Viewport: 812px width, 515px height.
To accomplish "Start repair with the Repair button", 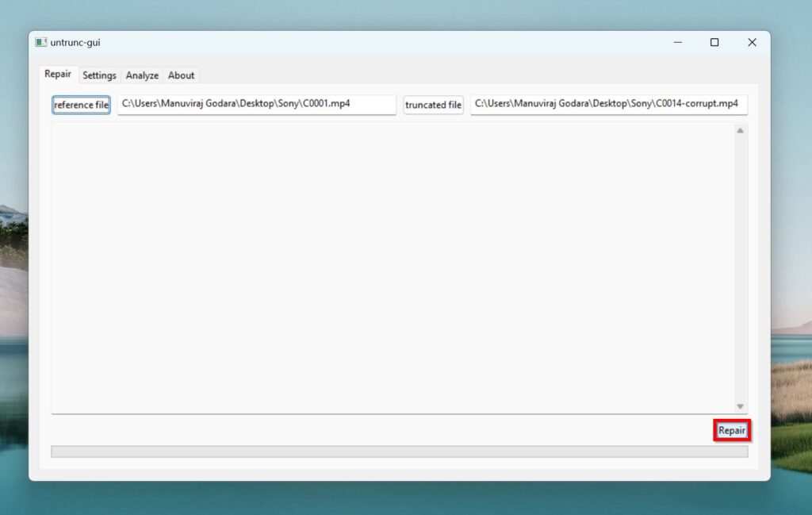I will click(x=731, y=431).
